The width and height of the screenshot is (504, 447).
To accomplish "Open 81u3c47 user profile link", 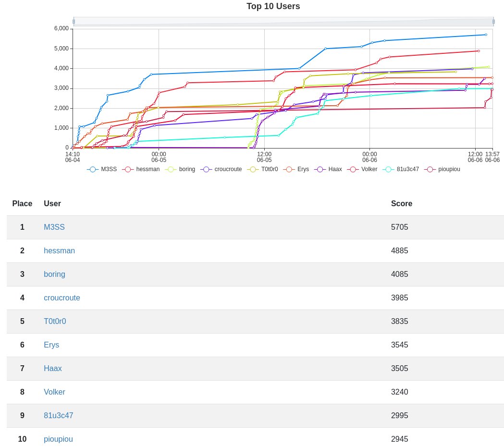I will (58, 415).
